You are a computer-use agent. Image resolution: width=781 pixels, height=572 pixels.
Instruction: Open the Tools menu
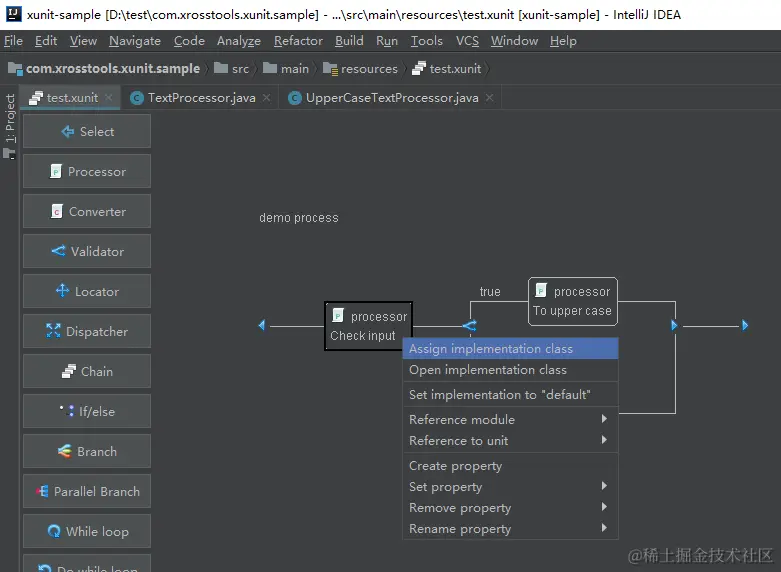pos(426,41)
